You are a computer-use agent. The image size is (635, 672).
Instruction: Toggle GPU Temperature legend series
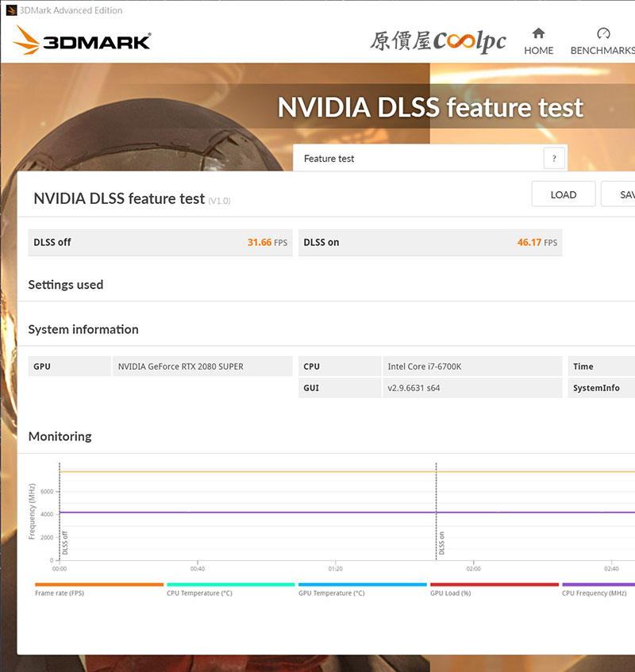[x=362, y=589]
